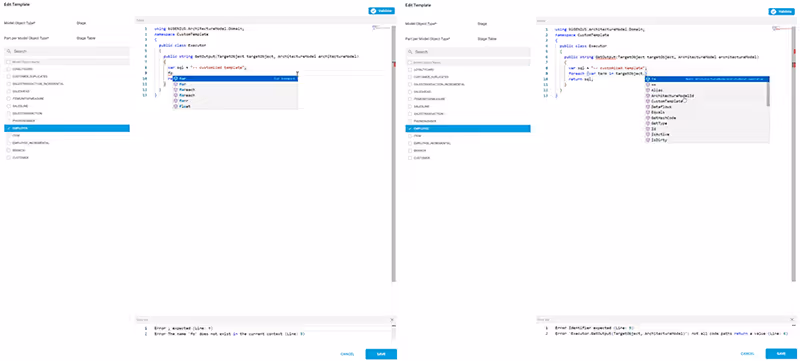
Task: Click the left code editor vertical scrollbar
Action: click(x=393, y=153)
